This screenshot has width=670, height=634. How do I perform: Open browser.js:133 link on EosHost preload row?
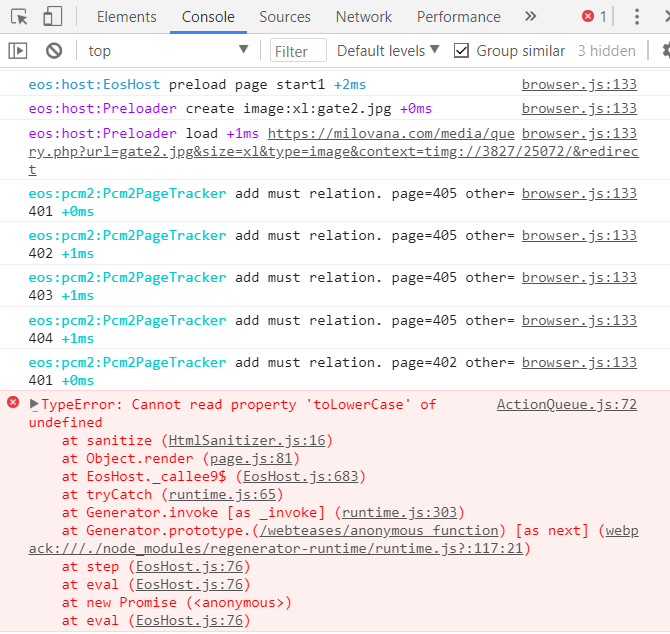coord(579,85)
